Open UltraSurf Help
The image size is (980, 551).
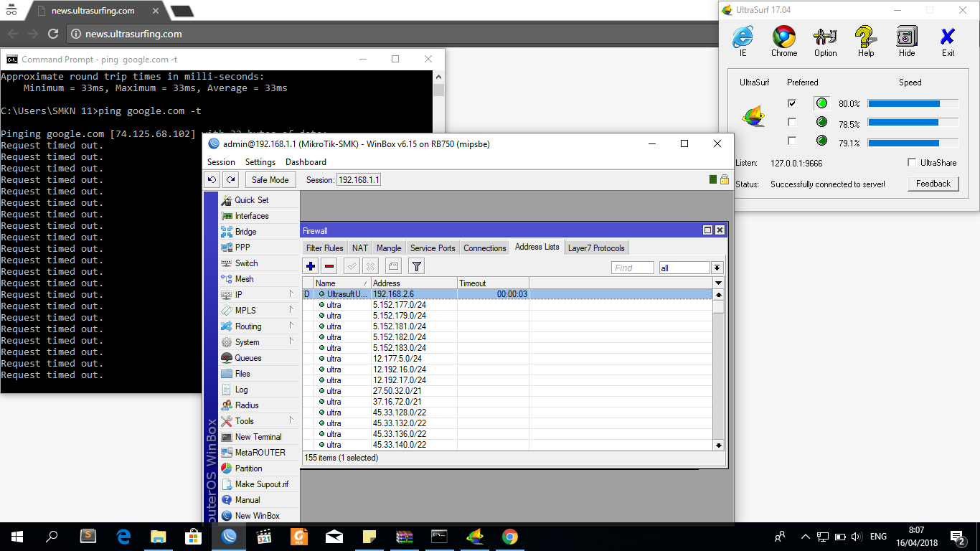tap(866, 41)
